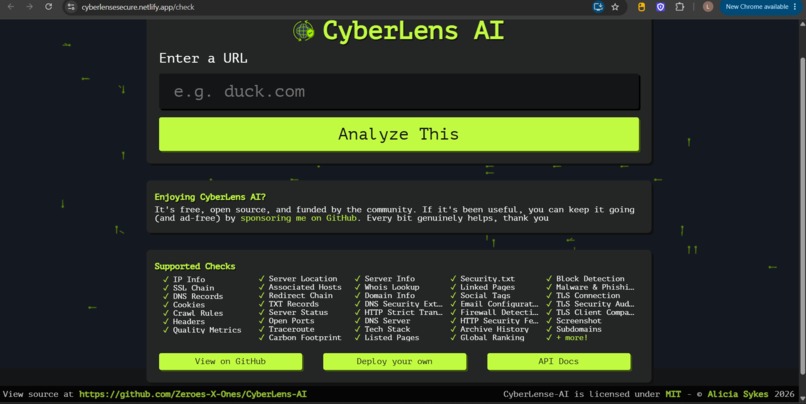806x404 pixels.
Task: Reload the page with refresh icon
Action: click(x=48, y=7)
